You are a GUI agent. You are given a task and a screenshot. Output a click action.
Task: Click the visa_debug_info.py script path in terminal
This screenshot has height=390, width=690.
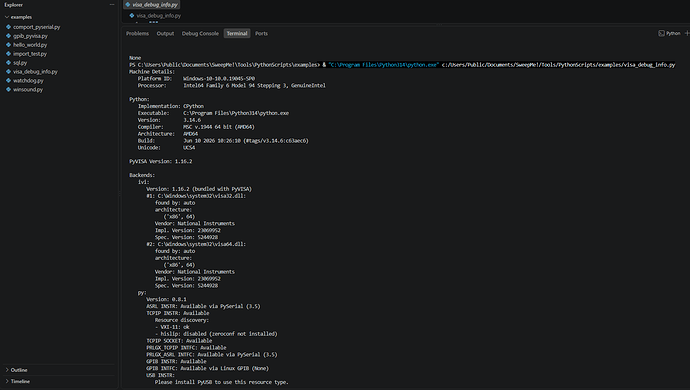click(x=558, y=65)
